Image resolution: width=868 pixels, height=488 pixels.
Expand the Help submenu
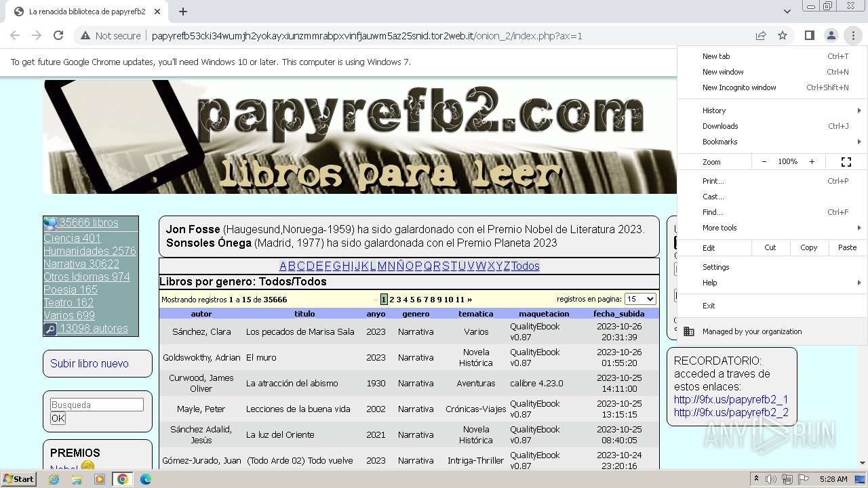(772, 283)
